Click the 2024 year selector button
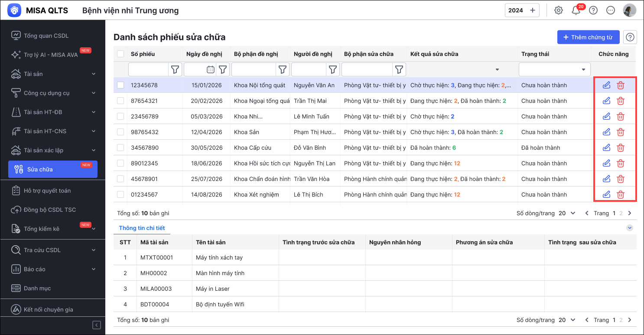The image size is (644, 335). (x=522, y=10)
